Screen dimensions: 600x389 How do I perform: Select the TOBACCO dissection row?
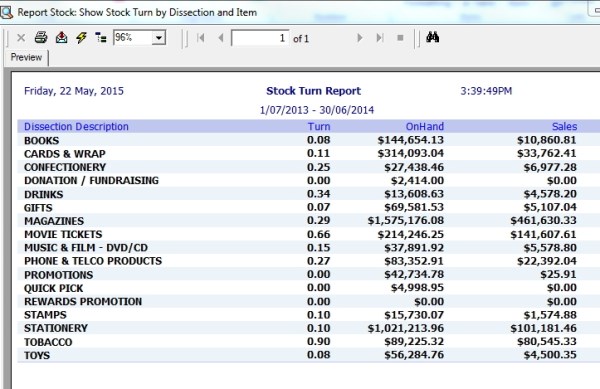pyautogui.click(x=308, y=342)
